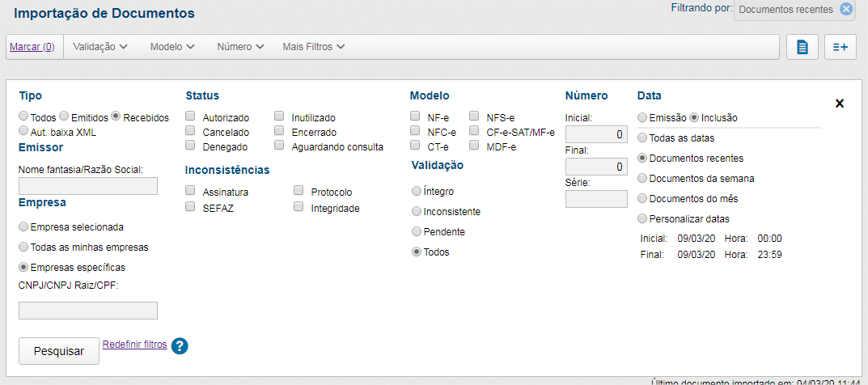Expand the Validação dropdown filter

pyautogui.click(x=100, y=47)
